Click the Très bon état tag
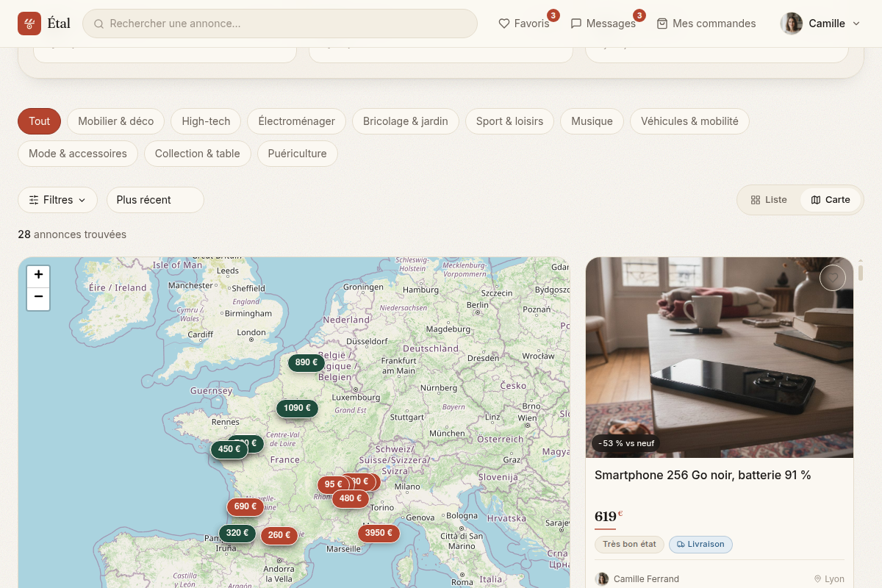The image size is (882, 588). pyautogui.click(x=629, y=545)
